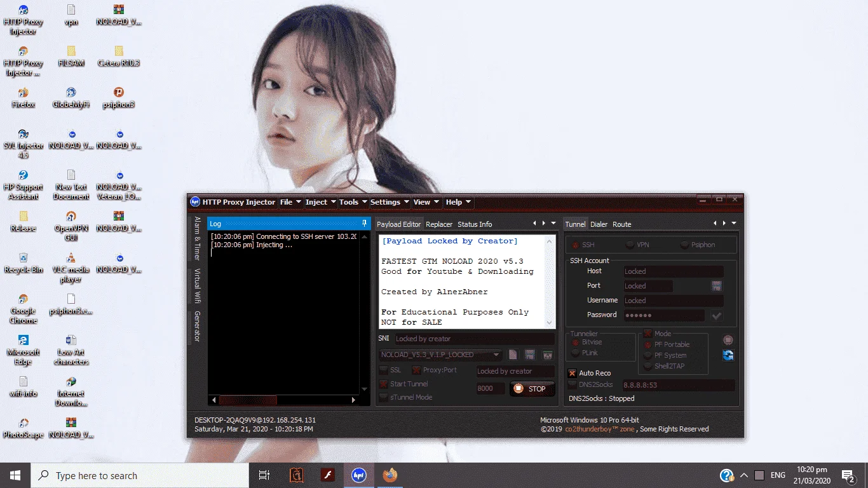868x488 pixels.
Task: Click the checkmark icon next to the Password field
Action: (717, 315)
